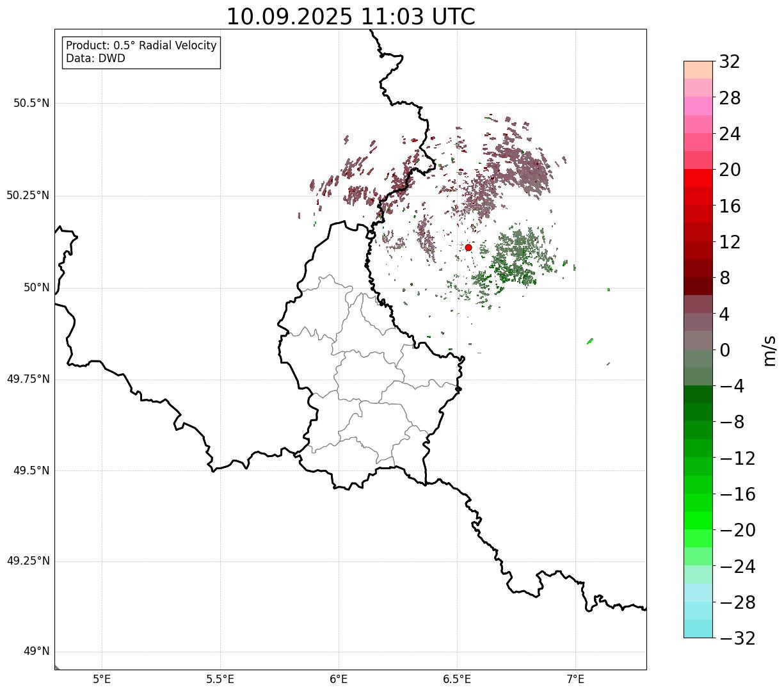The width and height of the screenshot is (784, 692).
Task: Click the 50.25°N latitude label
Action: point(28,195)
